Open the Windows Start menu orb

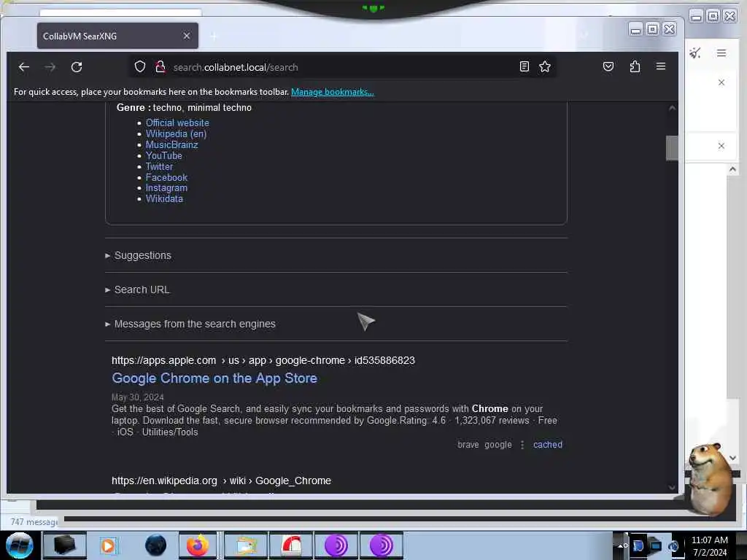click(x=20, y=545)
